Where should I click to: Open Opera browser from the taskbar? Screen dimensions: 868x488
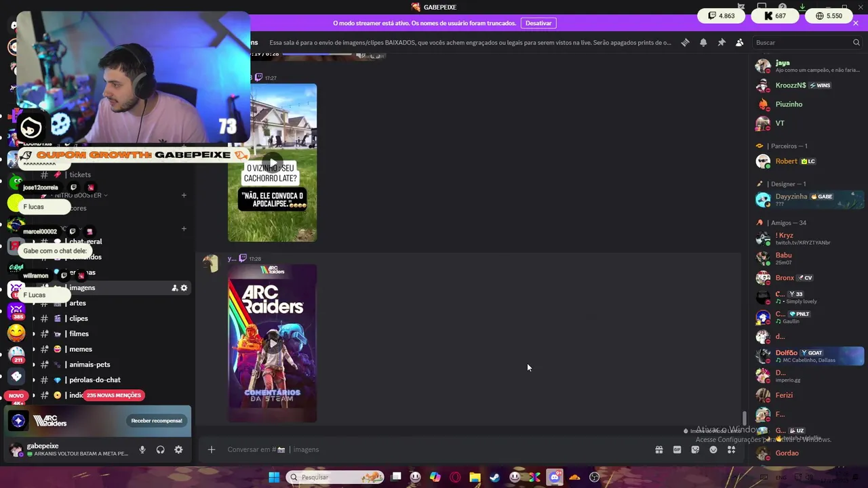pos(455,477)
